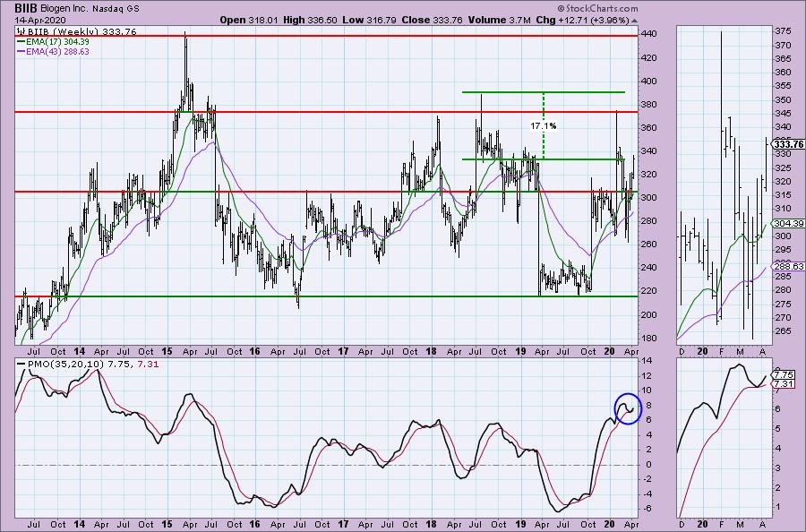Screen dimensions: 806x532
Task: Click the green EMA(17) line swatch
Action: tap(21, 41)
